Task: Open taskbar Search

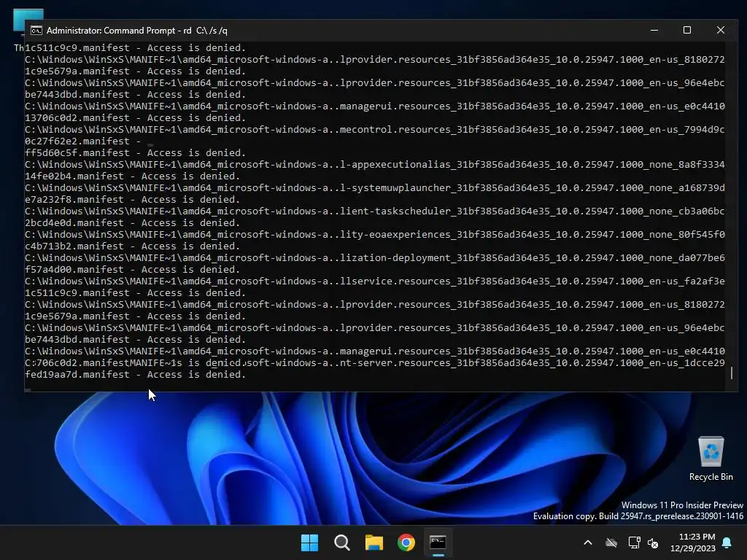Action: [x=341, y=542]
